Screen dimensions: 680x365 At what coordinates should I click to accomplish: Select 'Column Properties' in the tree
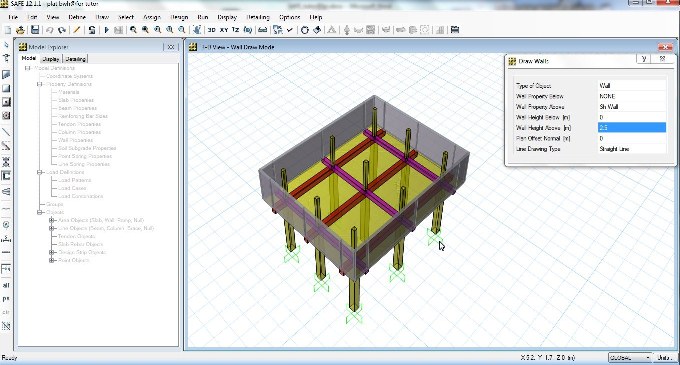click(79, 132)
